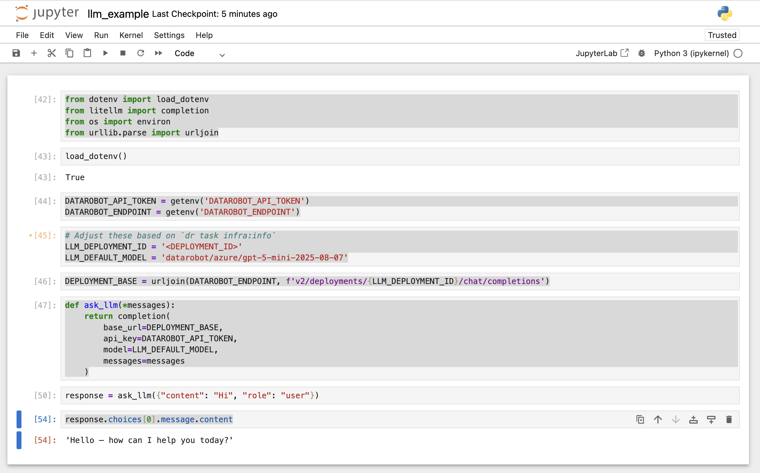The height and width of the screenshot is (473, 760).
Task: Click the cell defining DATAROBOT_API_TOKEN
Action: point(400,206)
